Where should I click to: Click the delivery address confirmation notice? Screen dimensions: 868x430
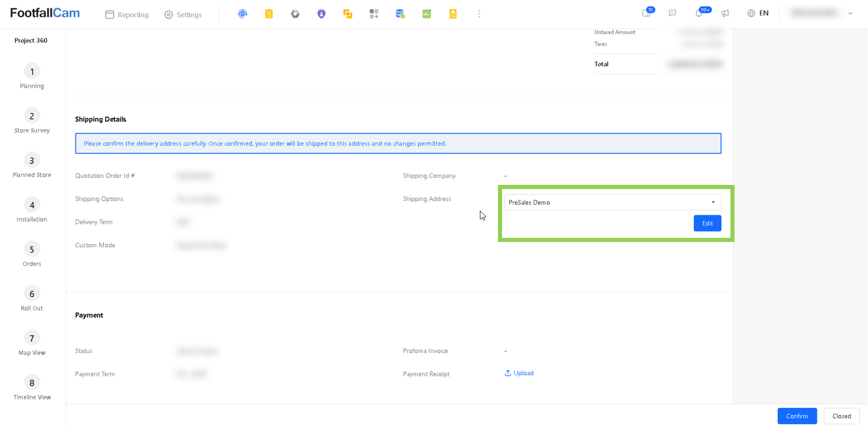pyautogui.click(x=398, y=144)
